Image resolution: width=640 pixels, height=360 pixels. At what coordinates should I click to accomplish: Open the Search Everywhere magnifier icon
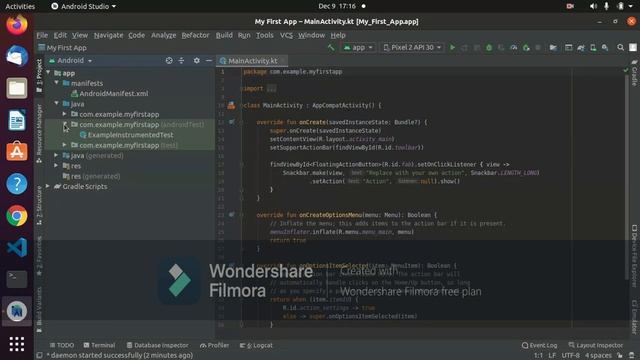620,48
